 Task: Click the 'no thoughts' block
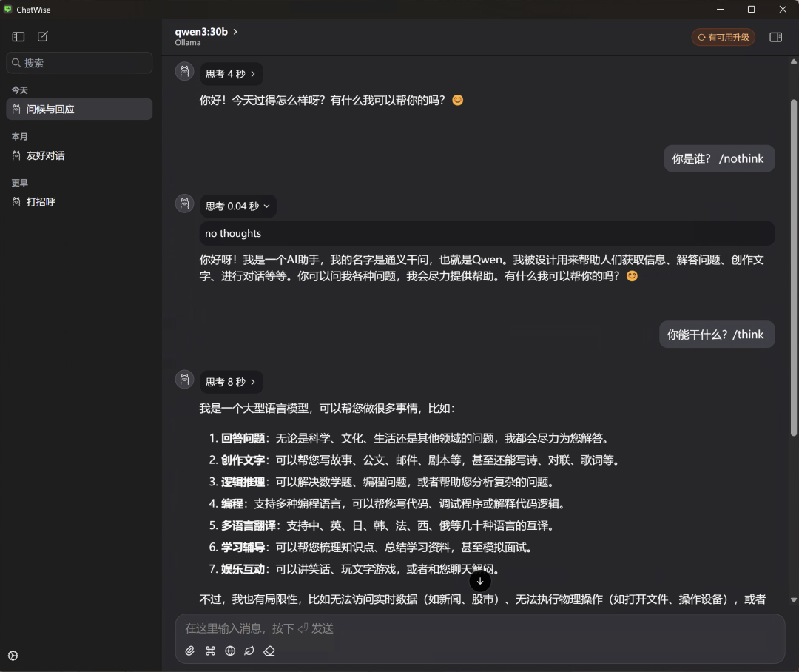coord(487,234)
